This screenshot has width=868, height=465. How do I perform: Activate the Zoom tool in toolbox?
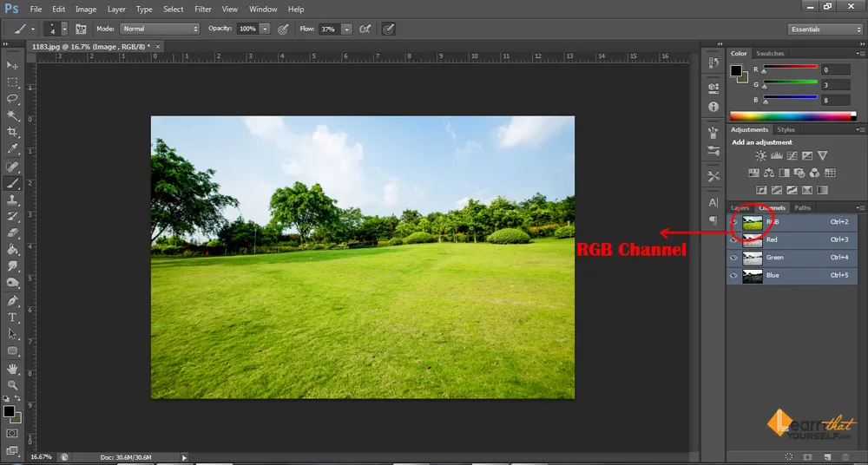coord(12,384)
